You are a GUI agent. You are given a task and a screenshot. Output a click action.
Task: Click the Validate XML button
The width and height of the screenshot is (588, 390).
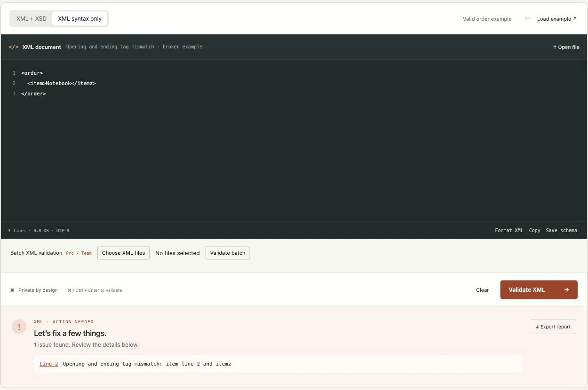point(539,290)
